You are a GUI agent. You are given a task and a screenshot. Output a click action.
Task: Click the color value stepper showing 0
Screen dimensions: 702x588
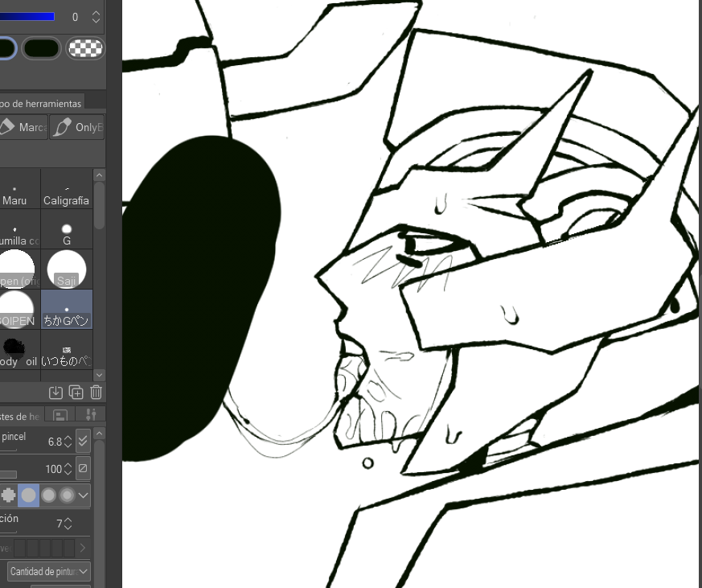pyautogui.click(x=96, y=17)
